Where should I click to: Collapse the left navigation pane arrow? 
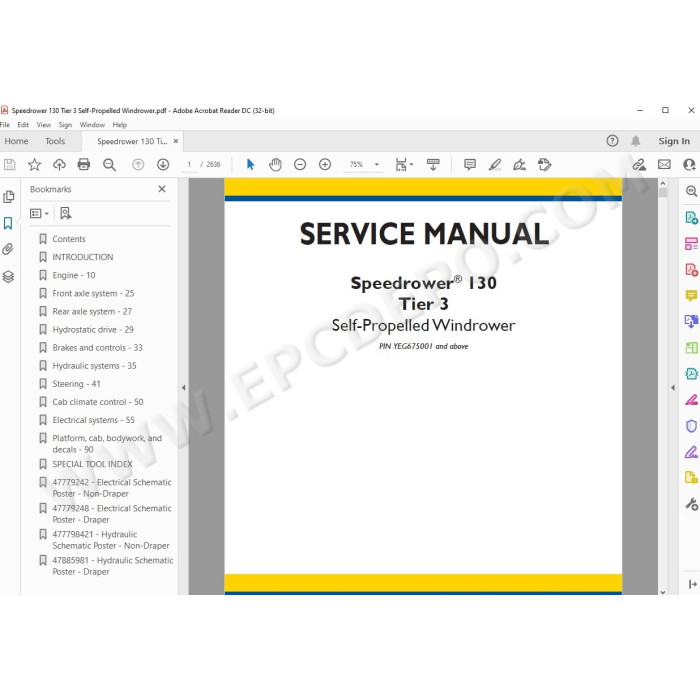click(x=183, y=388)
